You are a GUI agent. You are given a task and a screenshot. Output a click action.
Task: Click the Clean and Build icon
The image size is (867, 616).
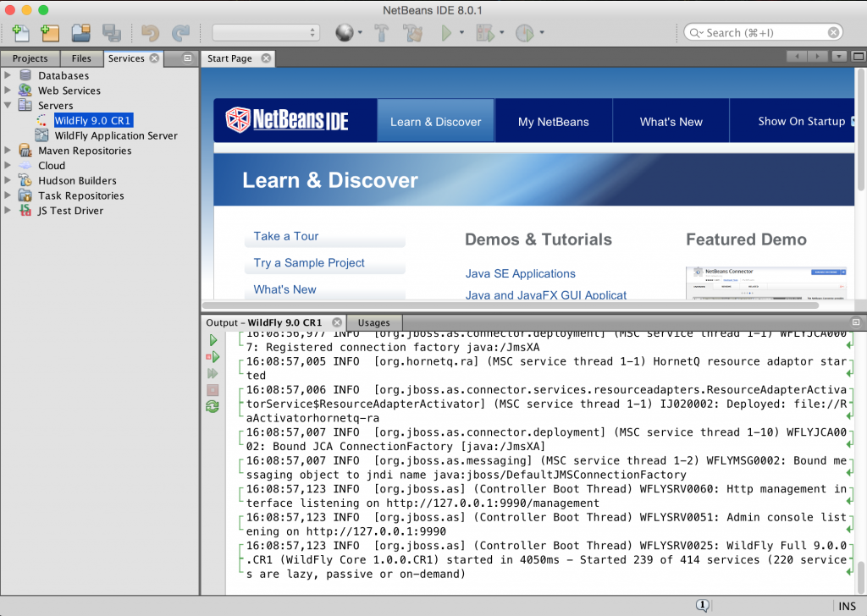[x=412, y=33]
